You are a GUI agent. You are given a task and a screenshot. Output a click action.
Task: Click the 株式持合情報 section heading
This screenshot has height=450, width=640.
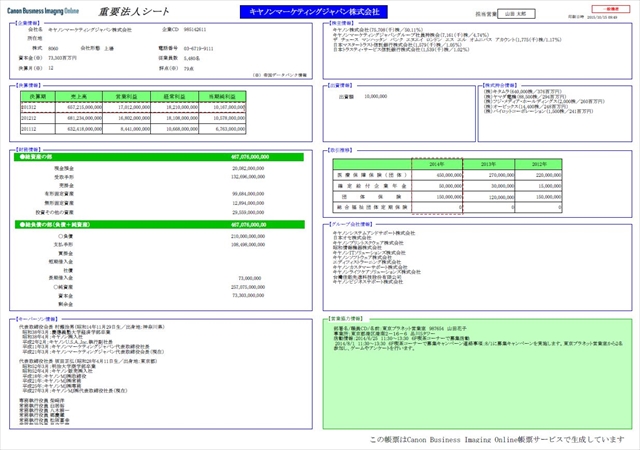pyautogui.click(x=500, y=85)
